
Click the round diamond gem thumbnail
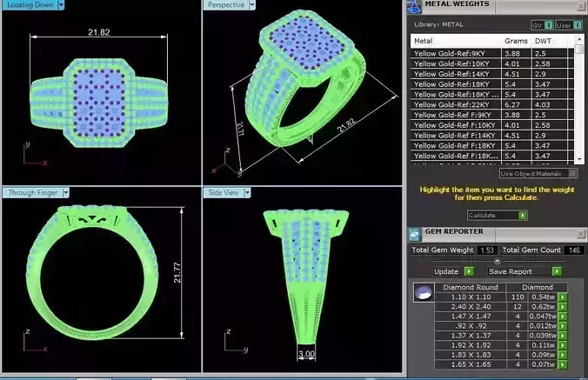point(424,293)
